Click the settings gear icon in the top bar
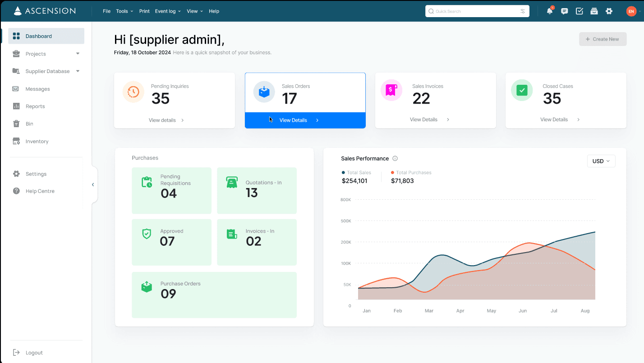Viewport: 644px width, 363px height. [609, 11]
